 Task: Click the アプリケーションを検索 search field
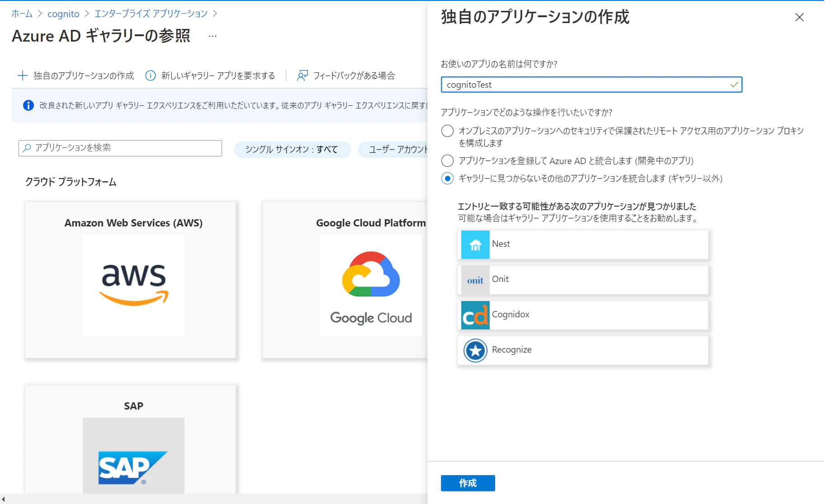tap(120, 148)
